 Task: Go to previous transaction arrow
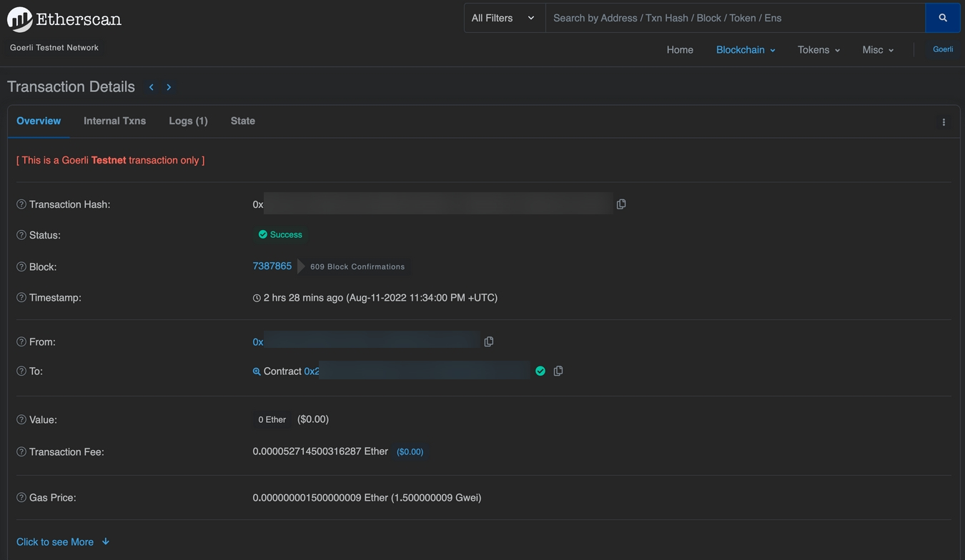click(x=152, y=87)
